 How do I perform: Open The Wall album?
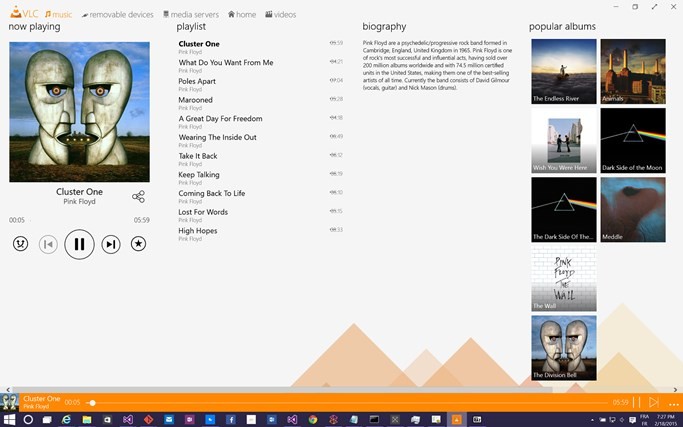tap(564, 279)
